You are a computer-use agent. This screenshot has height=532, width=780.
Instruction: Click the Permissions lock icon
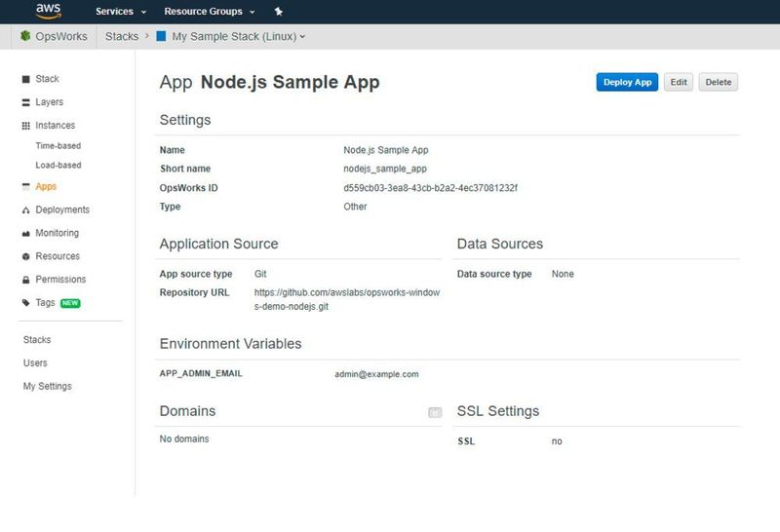coord(26,280)
